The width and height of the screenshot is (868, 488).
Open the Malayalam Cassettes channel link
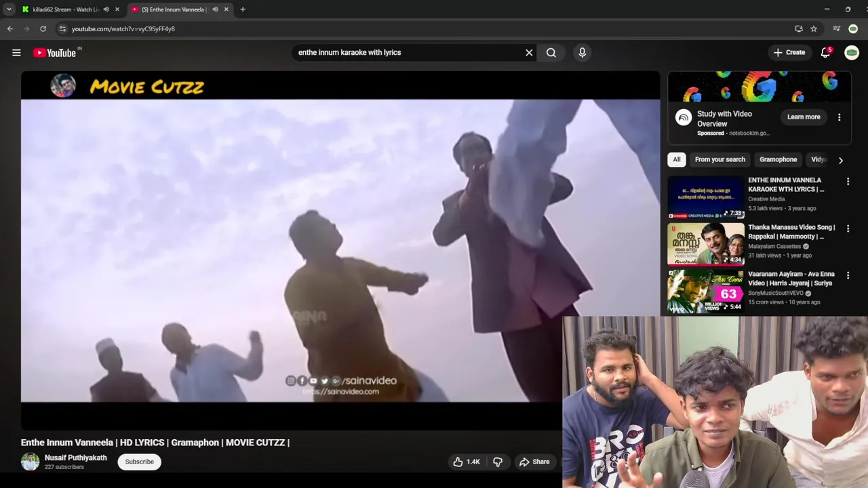(774, 246)
